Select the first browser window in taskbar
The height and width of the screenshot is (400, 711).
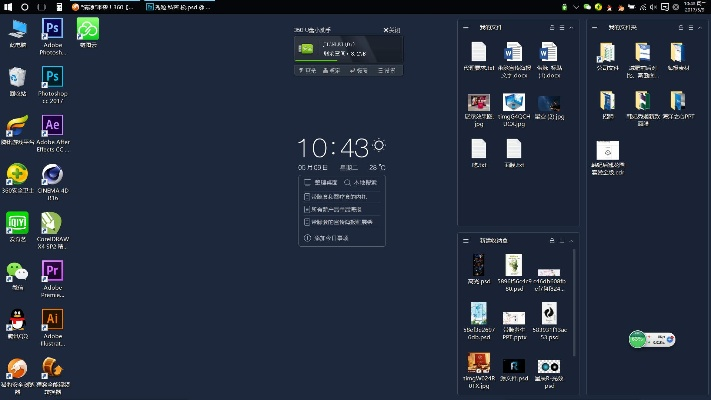[102, 7]
